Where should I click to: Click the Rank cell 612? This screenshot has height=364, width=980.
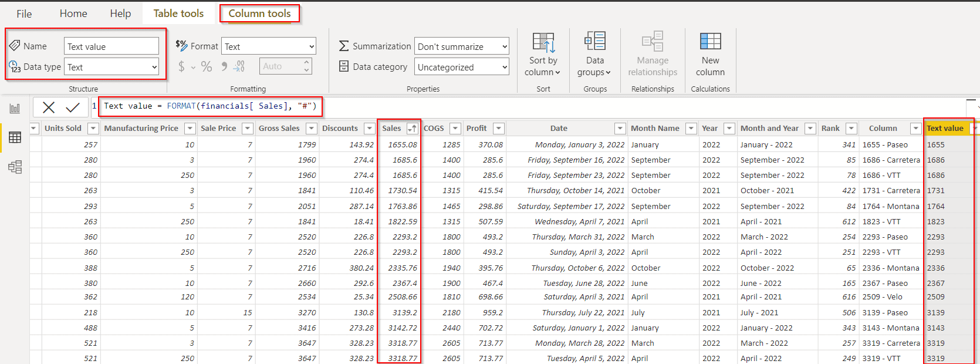[849, 221]
